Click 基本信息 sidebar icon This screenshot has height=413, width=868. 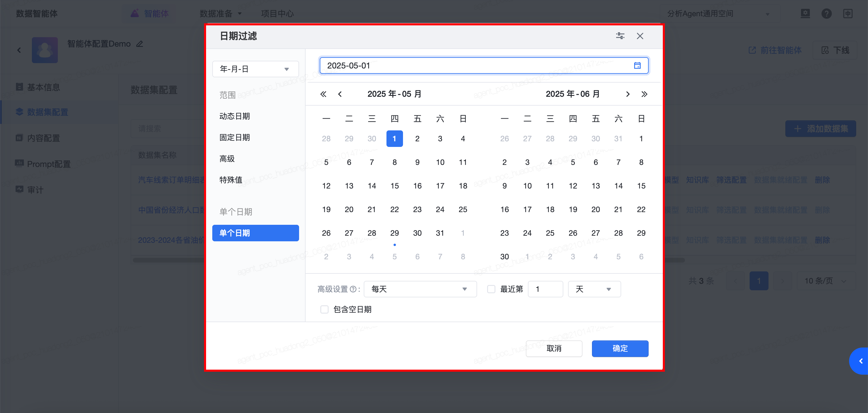(19, 87)
